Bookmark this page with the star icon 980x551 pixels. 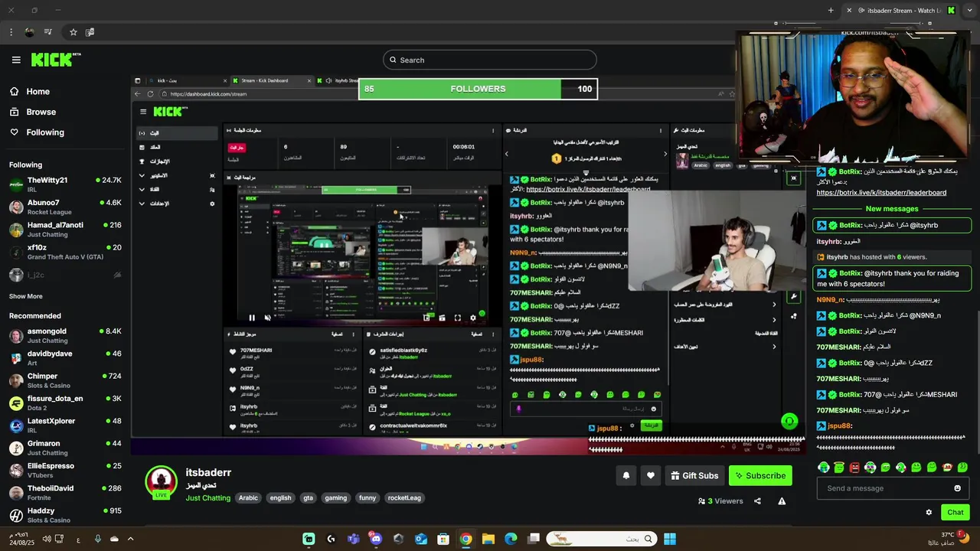(73, 32)
